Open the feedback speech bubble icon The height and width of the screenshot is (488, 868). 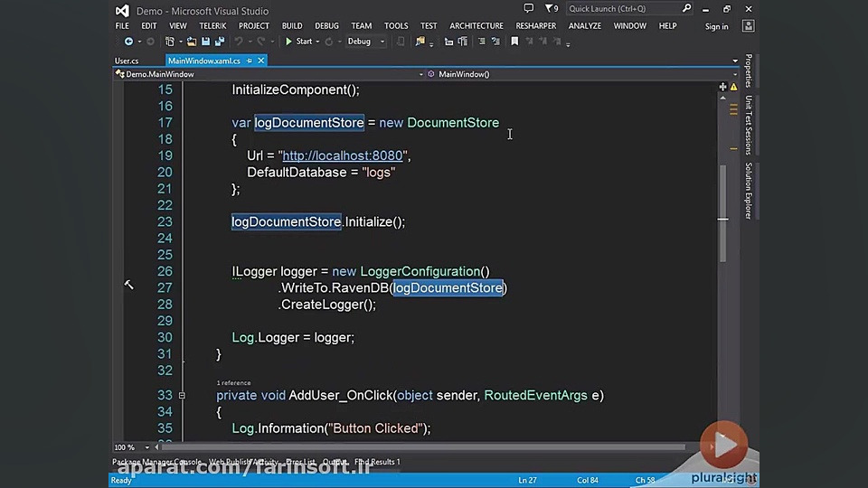click(529, 8)
